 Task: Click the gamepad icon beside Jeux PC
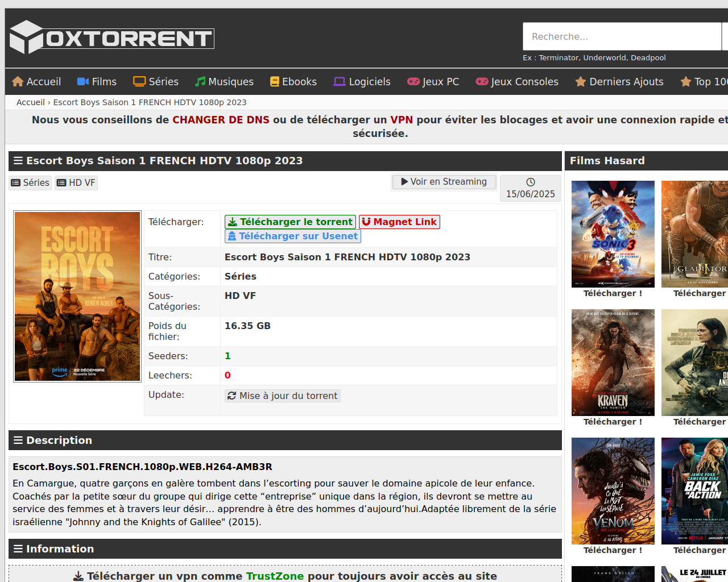(x=413, y=81)
